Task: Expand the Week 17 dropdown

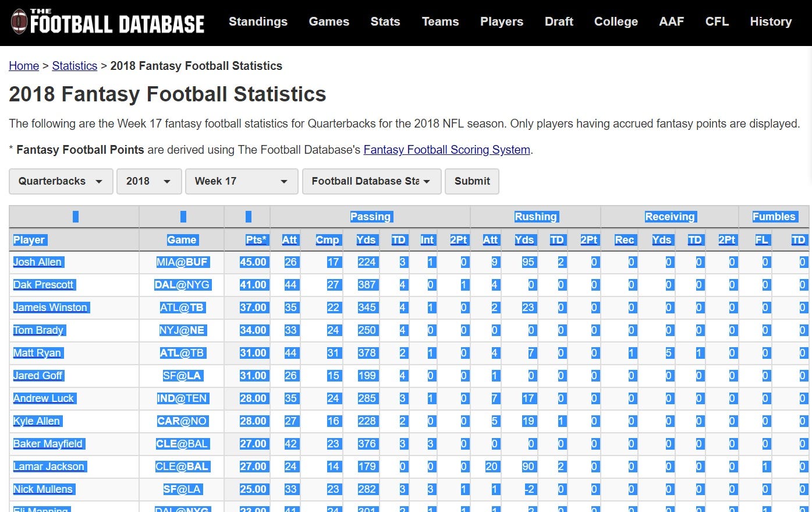Action: 242,181
